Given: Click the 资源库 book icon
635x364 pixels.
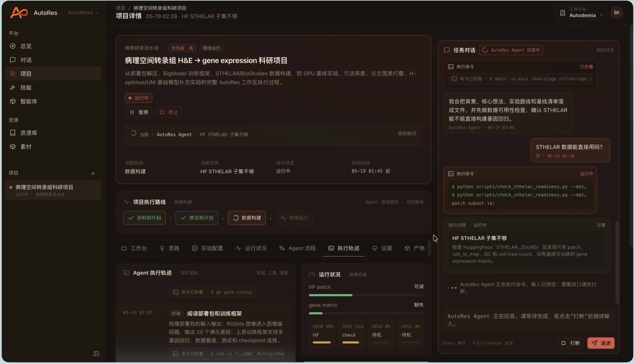Looking at the screenshot, I should pyautogui.click(x=13, y=133).
